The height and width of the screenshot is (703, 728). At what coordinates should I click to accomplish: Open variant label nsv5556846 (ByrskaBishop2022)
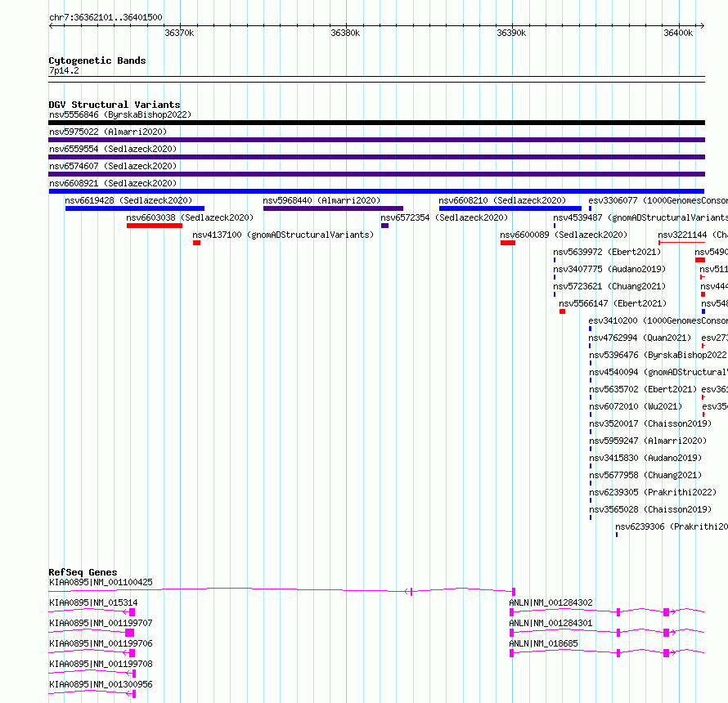[120, 114]
